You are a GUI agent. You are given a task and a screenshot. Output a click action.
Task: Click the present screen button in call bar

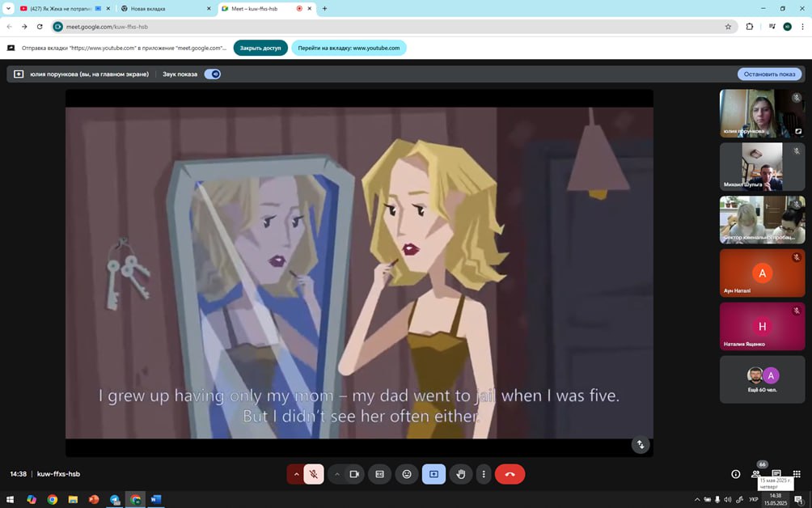tap(434, 474)
